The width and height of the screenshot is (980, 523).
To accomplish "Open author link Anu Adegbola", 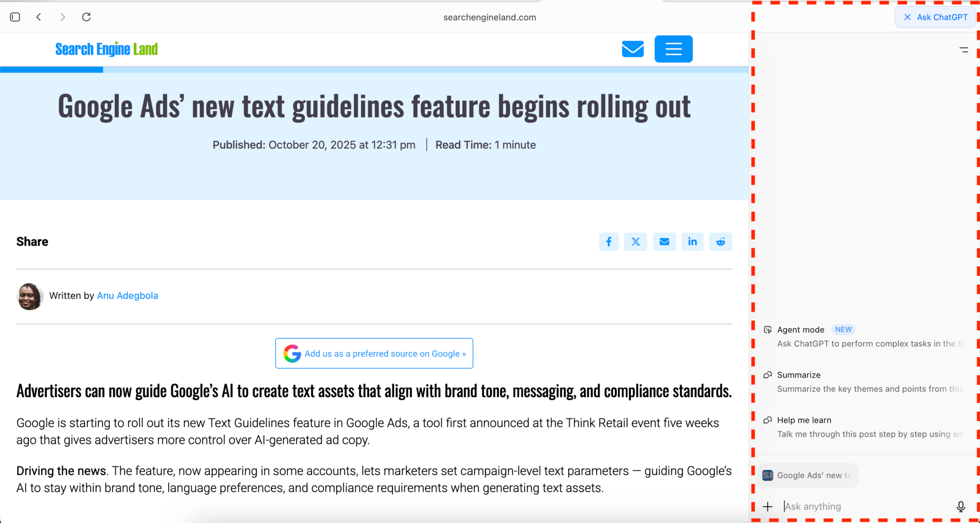I will (128, 296).
